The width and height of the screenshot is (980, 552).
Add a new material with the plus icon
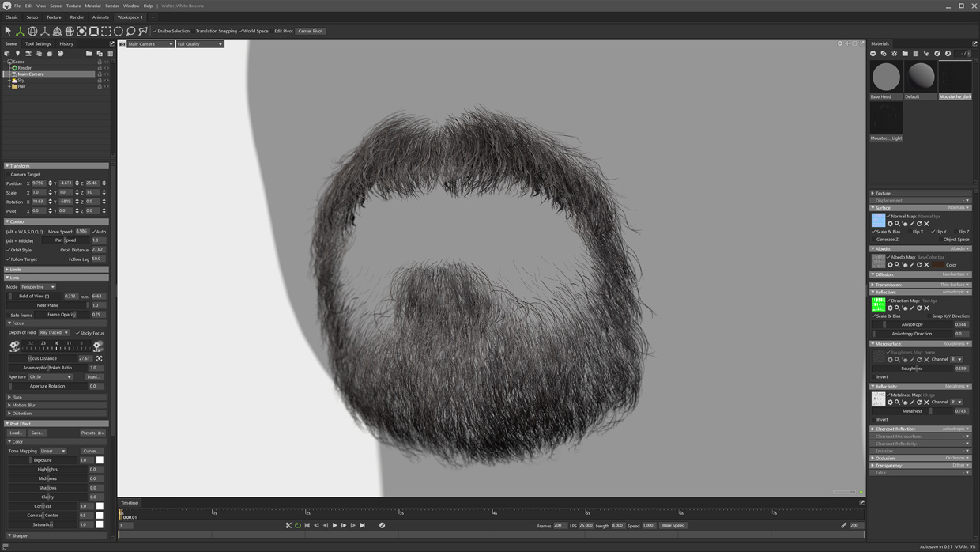pyautogui.click(x=873, y=54)
